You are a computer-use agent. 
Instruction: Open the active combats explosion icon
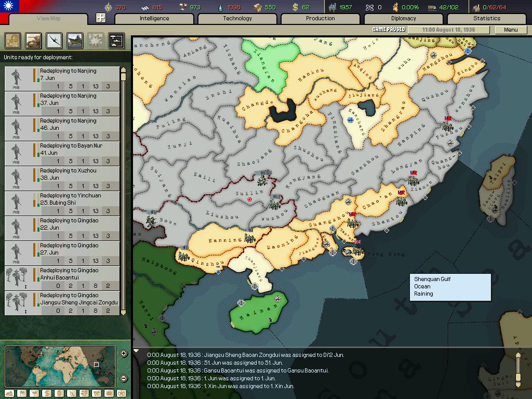click(96, 41)
